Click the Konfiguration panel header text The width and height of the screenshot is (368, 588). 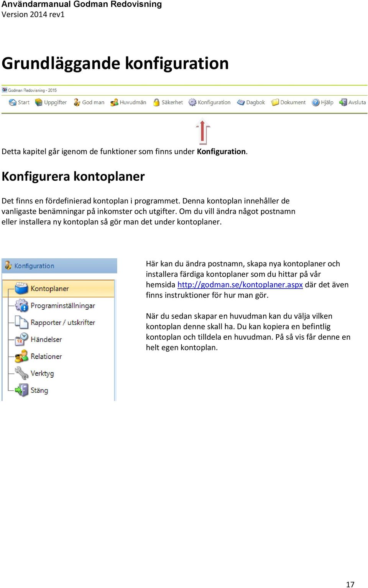coord(34,266)
